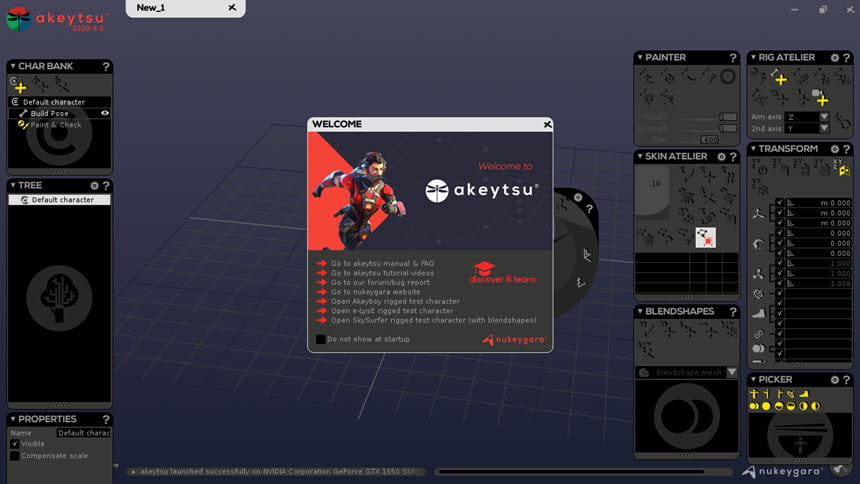
Task: Close the Welcome dialog
Action: (547, 125)
